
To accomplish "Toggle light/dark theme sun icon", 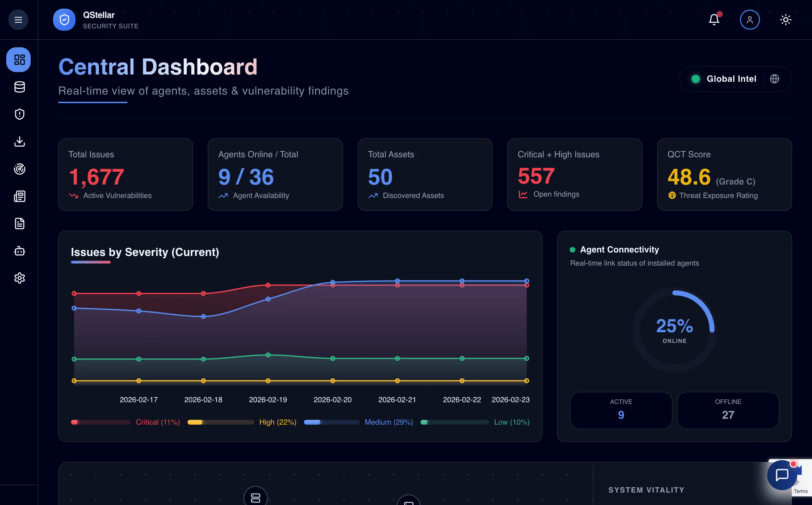I will (785, 20).
